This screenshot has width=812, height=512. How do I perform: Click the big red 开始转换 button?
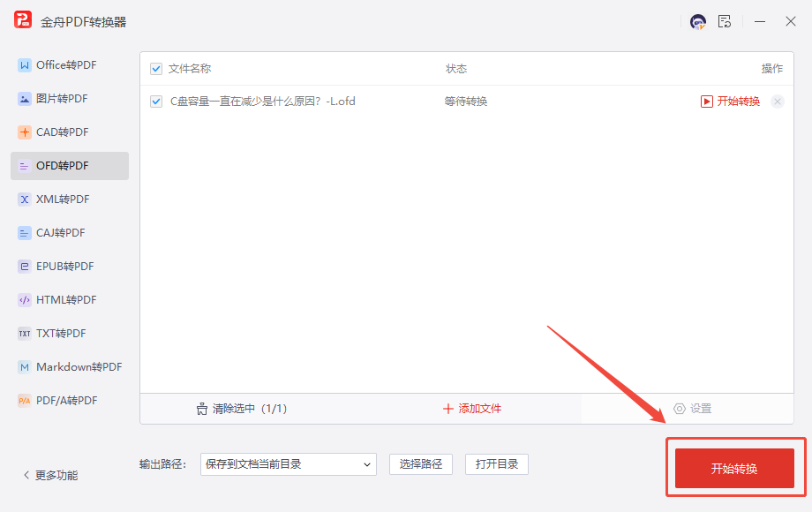(734, 469)
